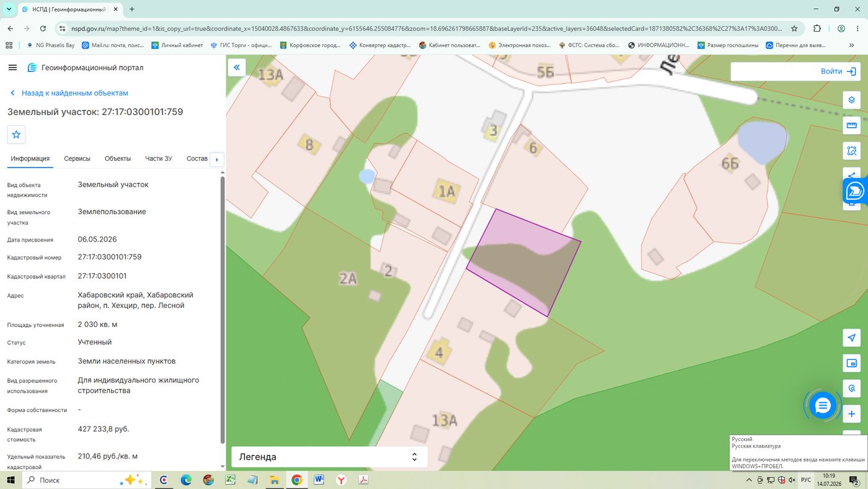Screen dimensions: 868x489
Task: Open the map layers panel icon
Action: point(852,100)
